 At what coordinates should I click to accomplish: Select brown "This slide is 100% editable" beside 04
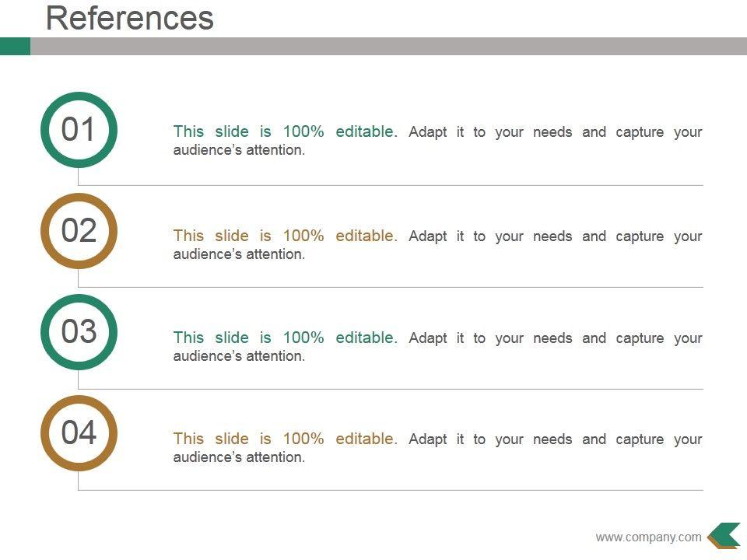pos(285,439)
